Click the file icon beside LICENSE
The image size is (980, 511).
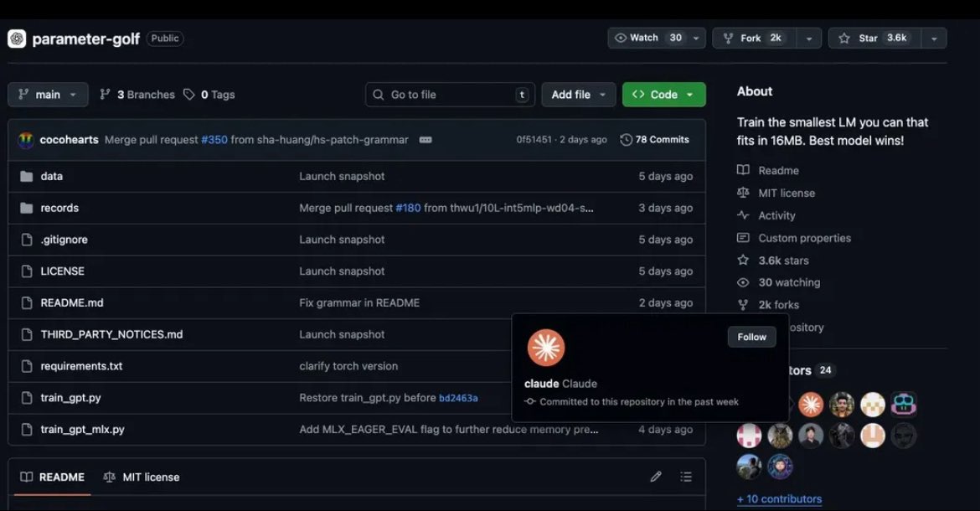point(26,271)
